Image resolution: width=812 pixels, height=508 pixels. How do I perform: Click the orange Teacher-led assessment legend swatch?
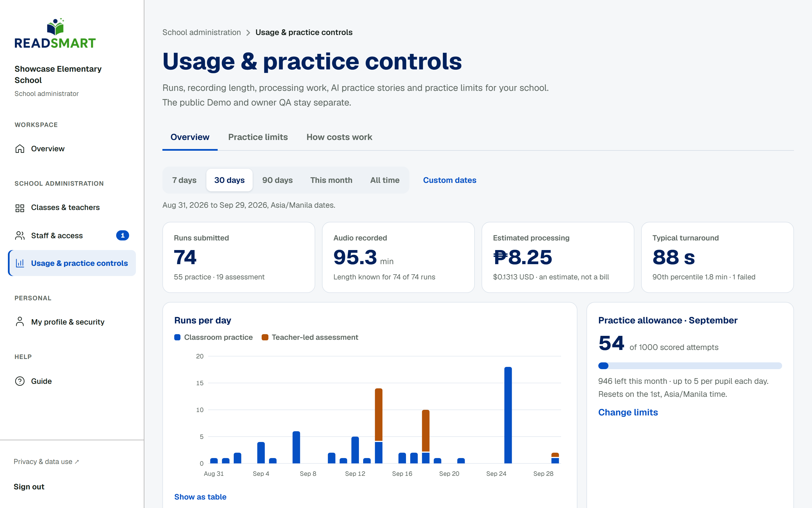pyautogui.click(x=265, y=337)
